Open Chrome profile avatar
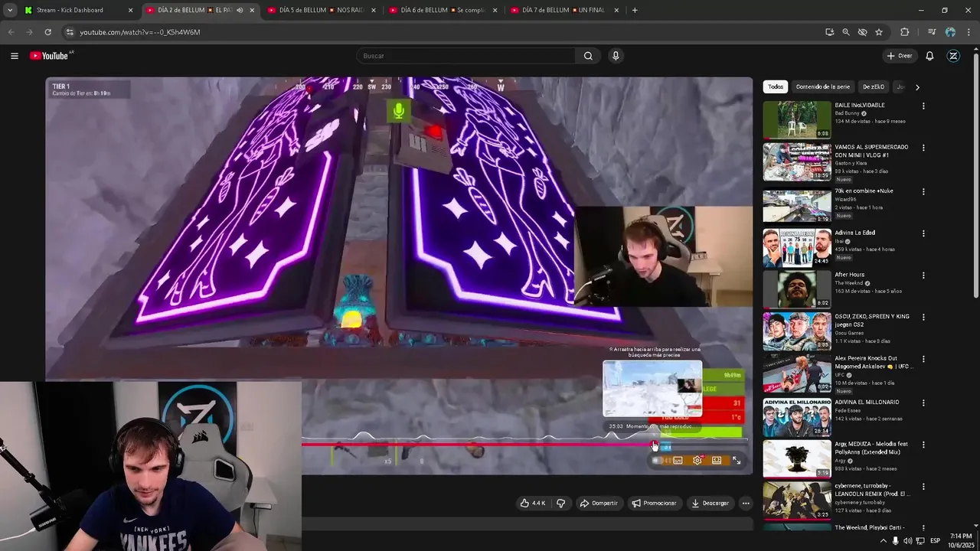980x551 pixels. [950, 32]
